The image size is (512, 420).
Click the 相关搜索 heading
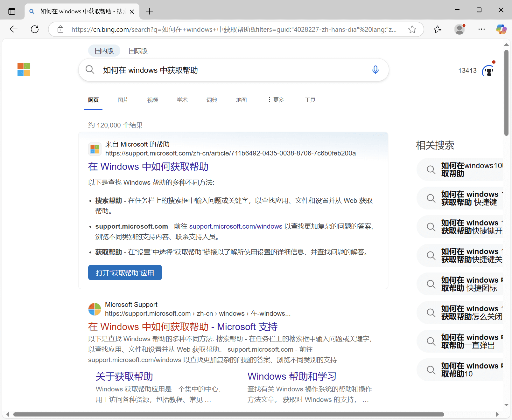pos(435,145)
